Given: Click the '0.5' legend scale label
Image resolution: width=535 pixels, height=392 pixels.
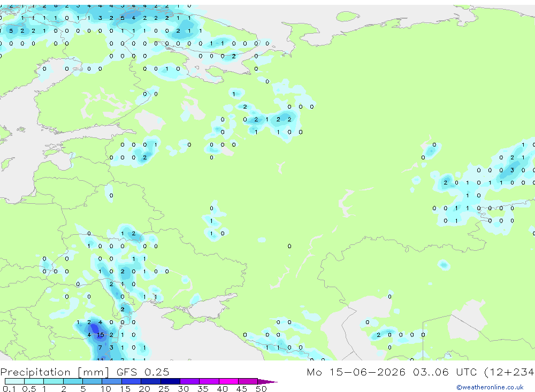Looking at the screenshot, I should tap(29, 389).
